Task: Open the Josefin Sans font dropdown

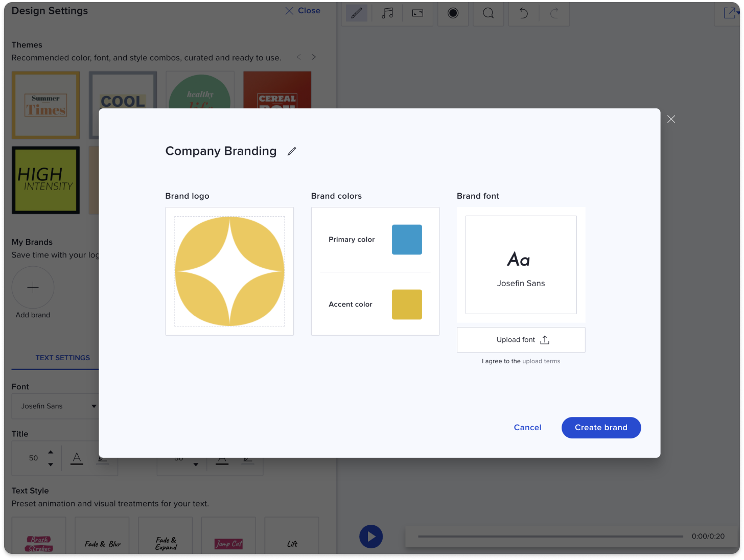Action: 55,406
